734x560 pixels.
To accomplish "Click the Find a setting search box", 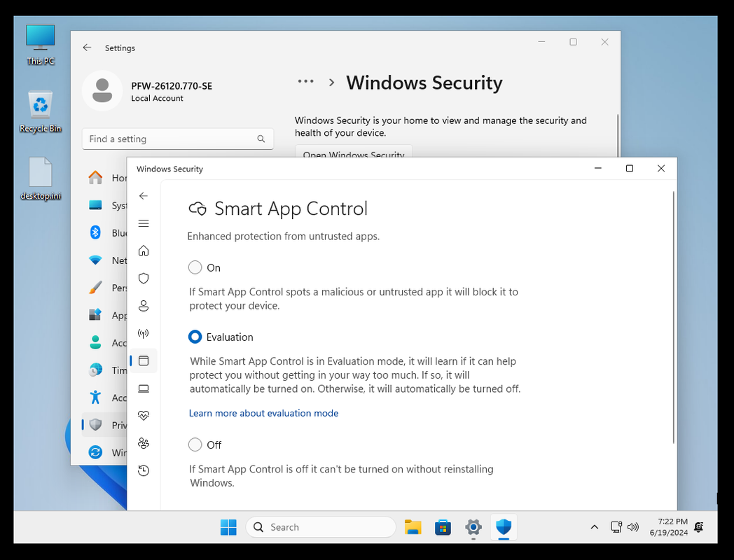I will 177,139.
